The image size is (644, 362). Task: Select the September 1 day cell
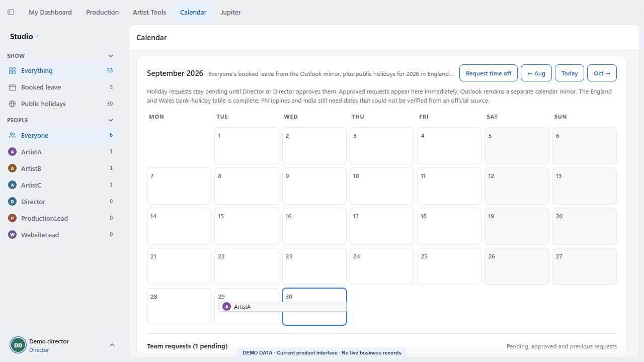(x=247, y=146)
